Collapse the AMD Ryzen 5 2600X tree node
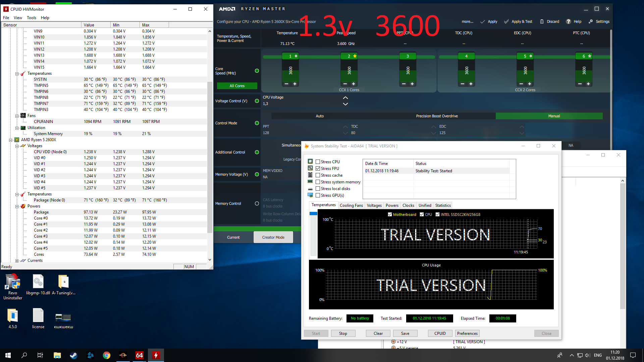This screenshot has width=644, height=362. click(x=11, y=140)
